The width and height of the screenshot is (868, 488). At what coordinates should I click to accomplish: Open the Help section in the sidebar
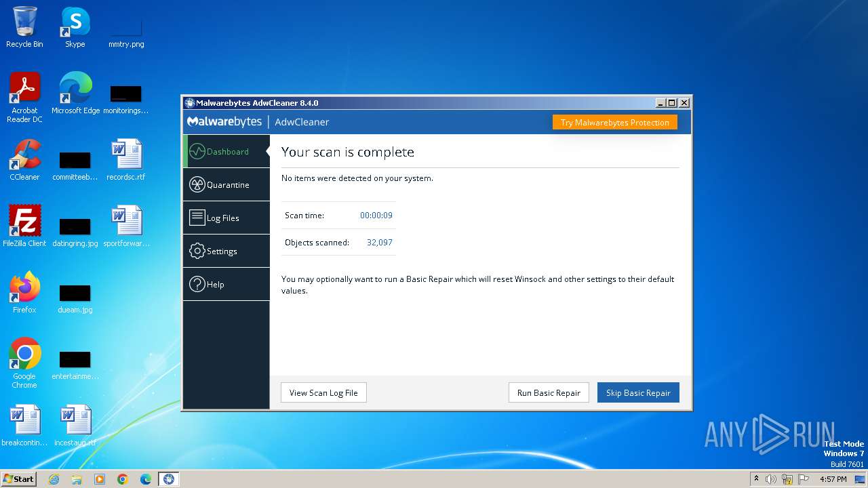coord(226,284)
